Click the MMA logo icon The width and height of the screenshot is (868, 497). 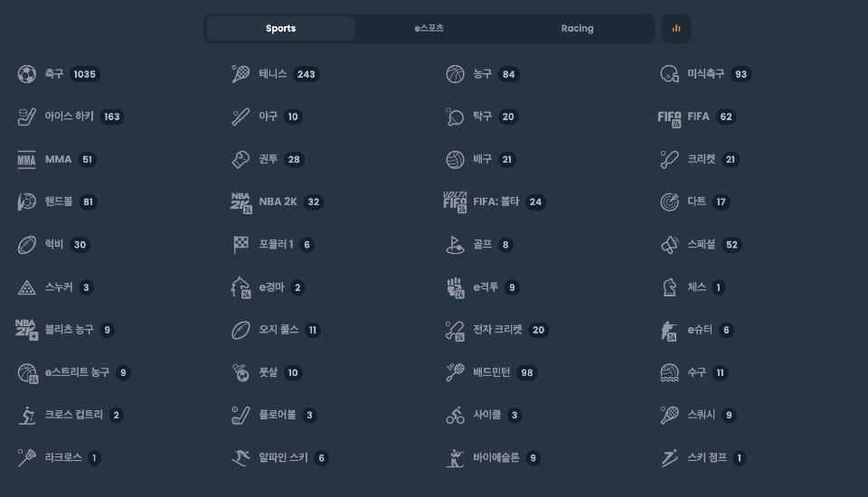point(26,159)
